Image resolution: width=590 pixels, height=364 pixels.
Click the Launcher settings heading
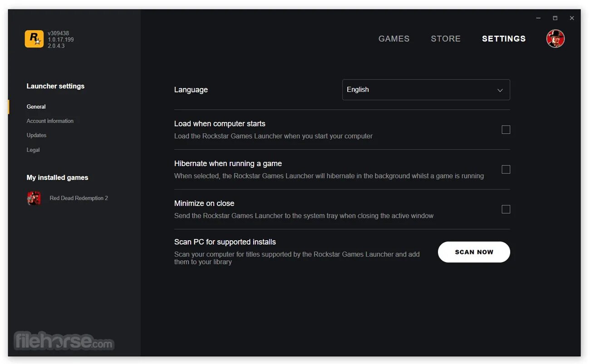tap(55, 86)
